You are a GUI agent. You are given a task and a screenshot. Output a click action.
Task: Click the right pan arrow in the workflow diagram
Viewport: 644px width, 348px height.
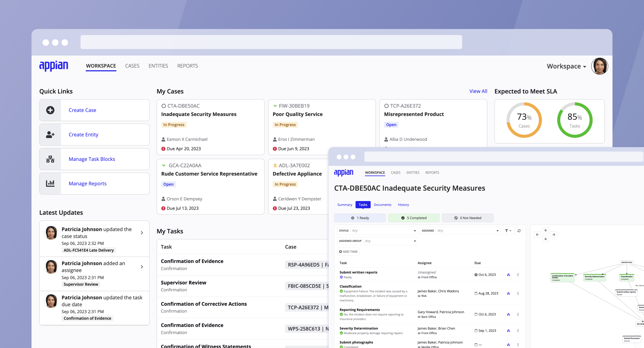coord(554,235)
